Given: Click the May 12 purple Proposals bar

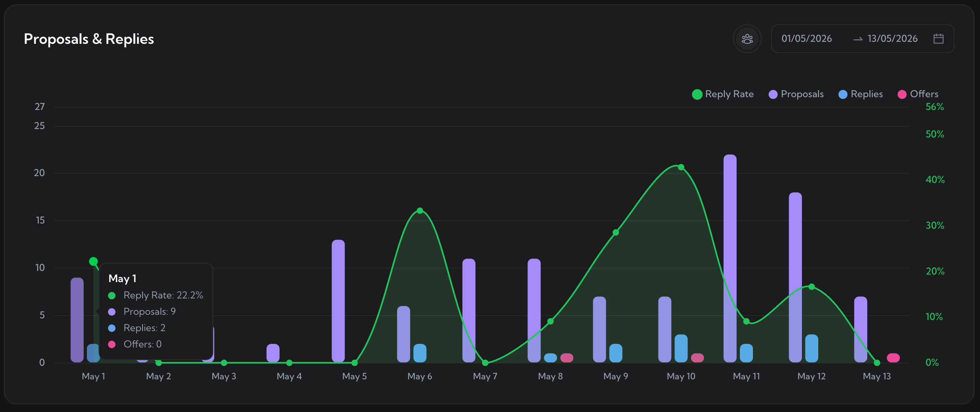Looking at the screenshot, I should (795, 277).
